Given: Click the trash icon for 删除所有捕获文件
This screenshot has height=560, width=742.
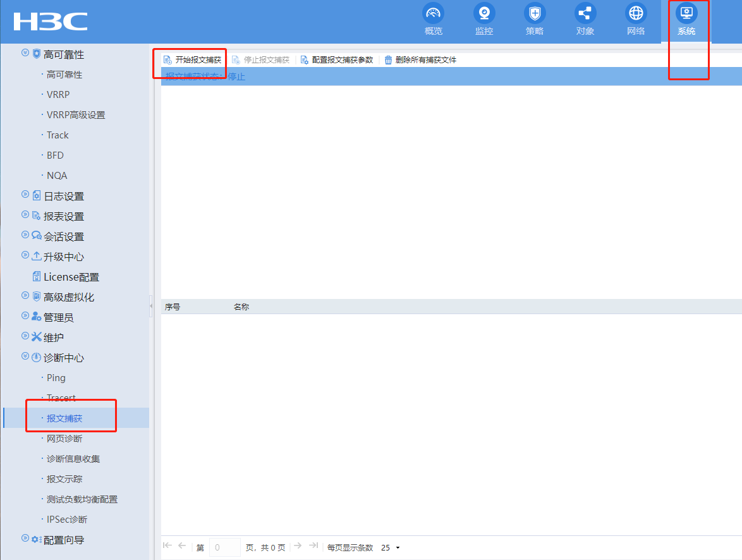Looking at the screenshot, I should (x=388, y=60).
